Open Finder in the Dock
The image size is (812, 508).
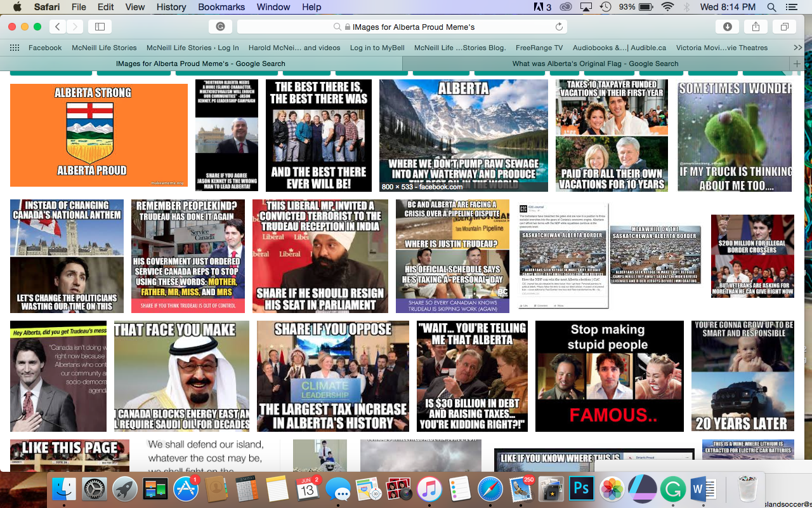point(64,489)
